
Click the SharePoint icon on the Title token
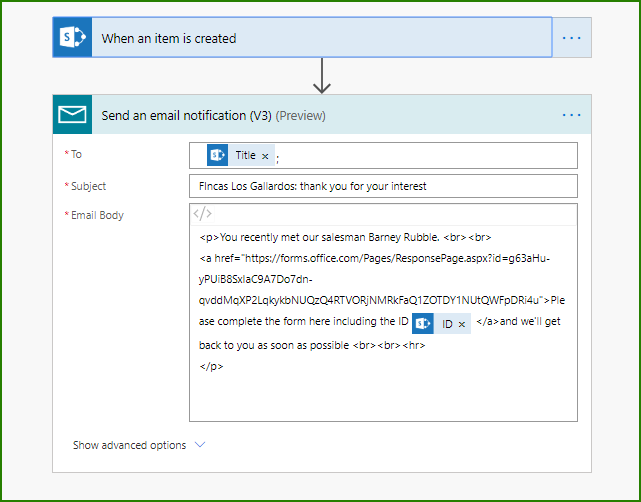[x=217, y=155]
